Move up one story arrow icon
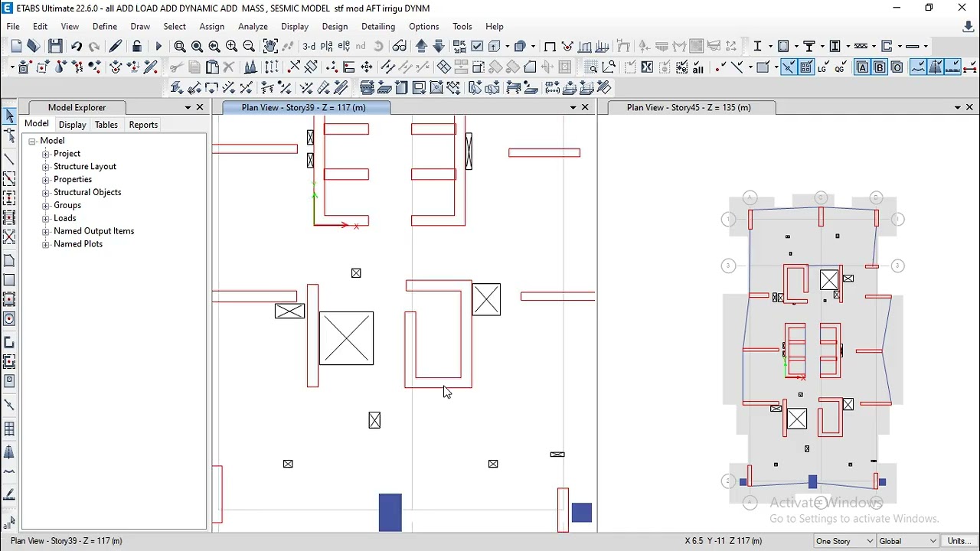The height and width of the screenshot is (551, 980). tap(422, 47)
